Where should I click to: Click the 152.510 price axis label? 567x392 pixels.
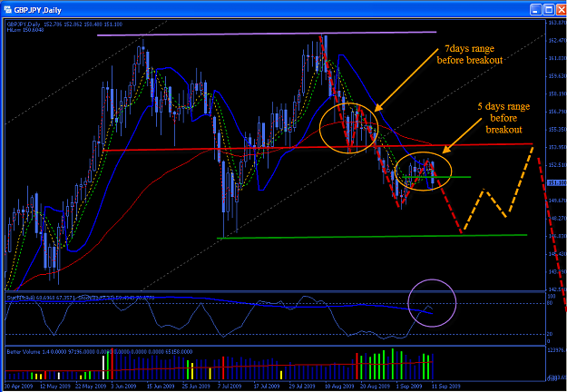coord(557,165)
